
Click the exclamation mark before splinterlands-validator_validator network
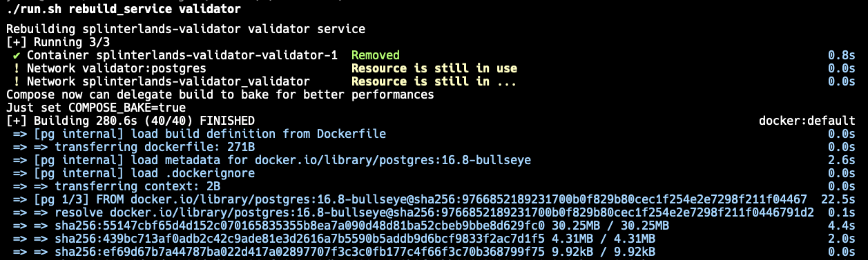pos(17,81)
